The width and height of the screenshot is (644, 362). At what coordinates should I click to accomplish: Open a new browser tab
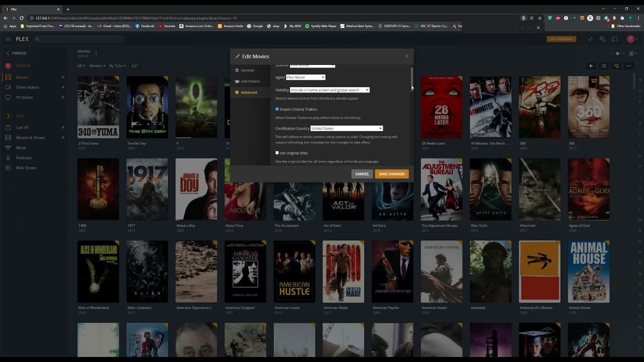tap(67, 9)
